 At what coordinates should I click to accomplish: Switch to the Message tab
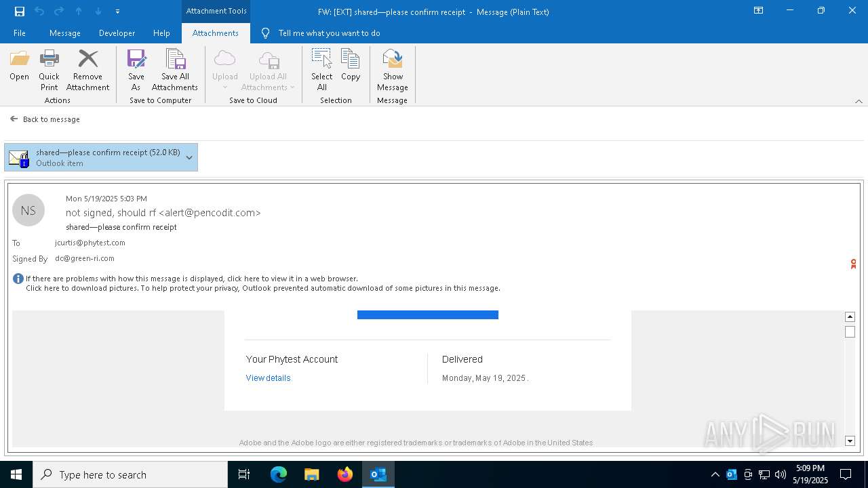[65, 33]
